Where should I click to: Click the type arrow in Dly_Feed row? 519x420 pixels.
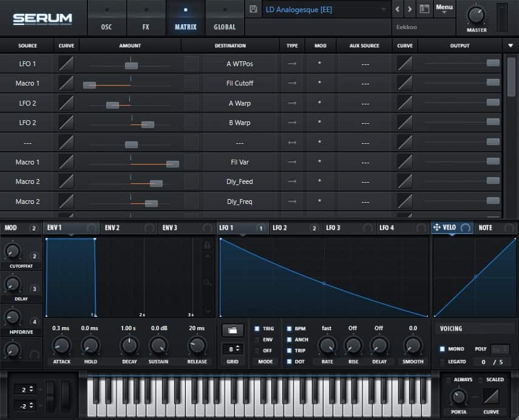tap(292, 181)
